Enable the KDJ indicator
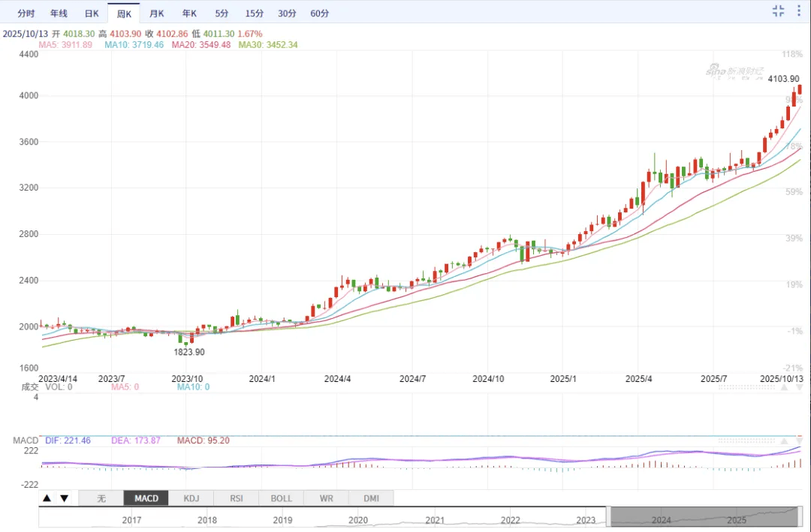The image size is (811, 532). coord(191,498)
